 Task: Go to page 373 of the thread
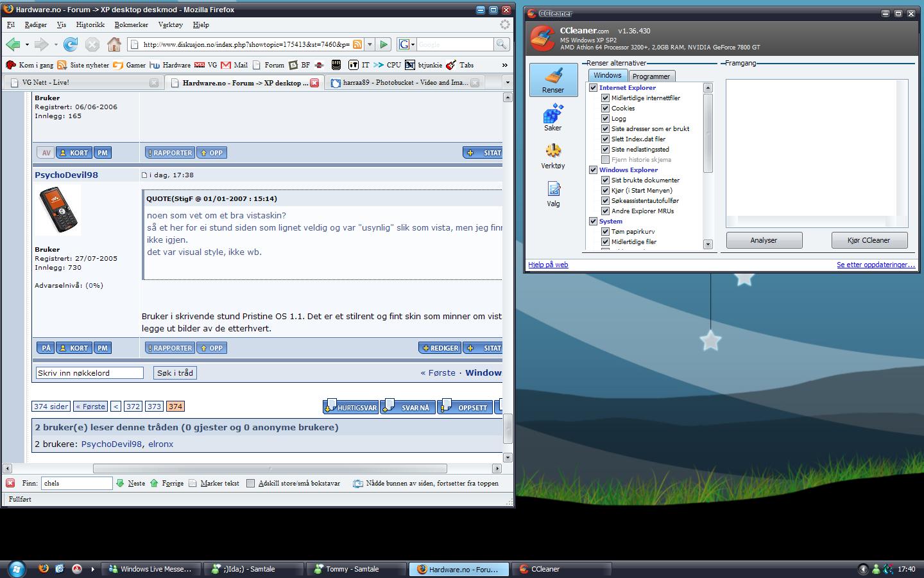pos(154,406)
